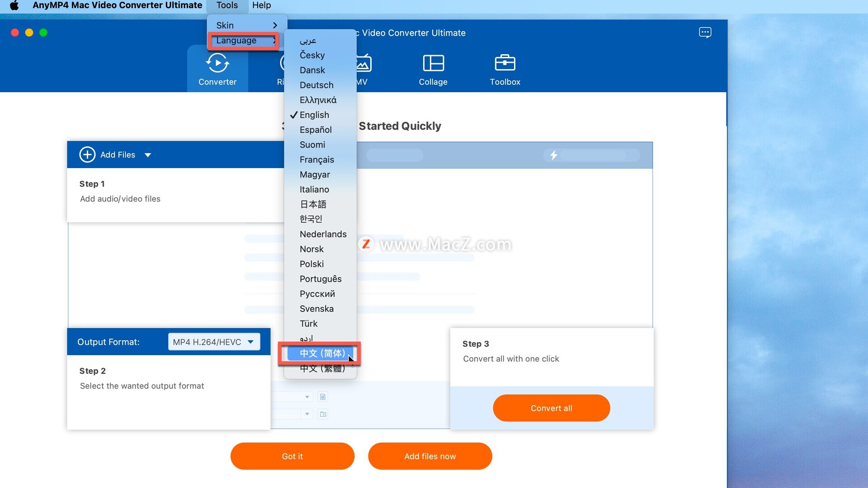
Task: Choose Svenska language
Action: point(320,309)
